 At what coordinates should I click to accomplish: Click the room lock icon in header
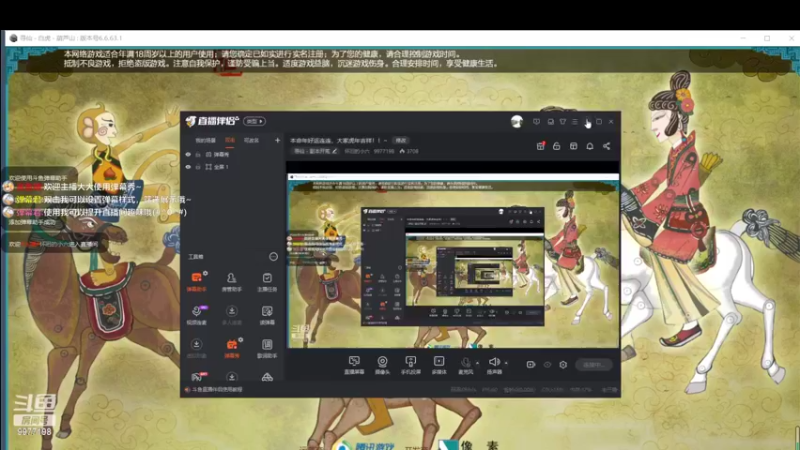coord(557,146)
